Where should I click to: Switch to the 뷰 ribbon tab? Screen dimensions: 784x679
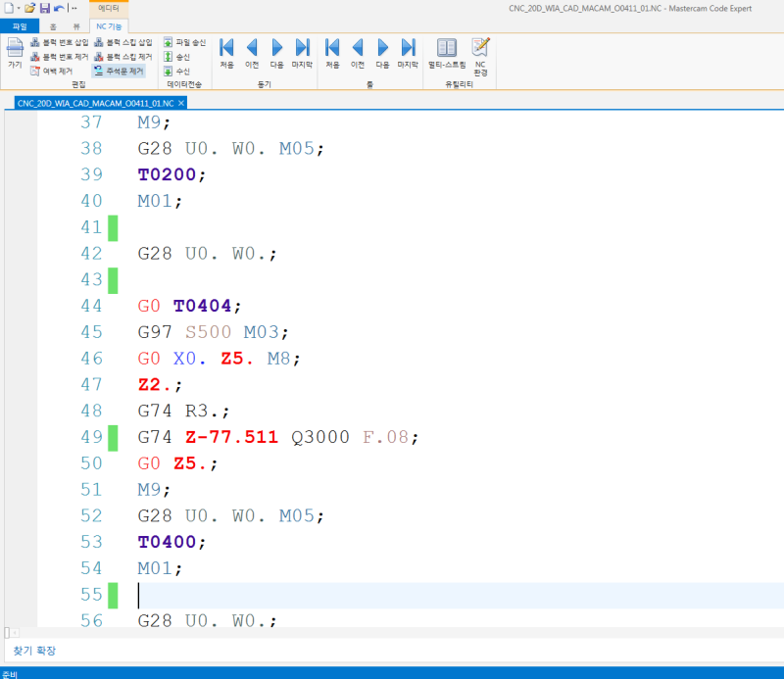coord(76,25)
